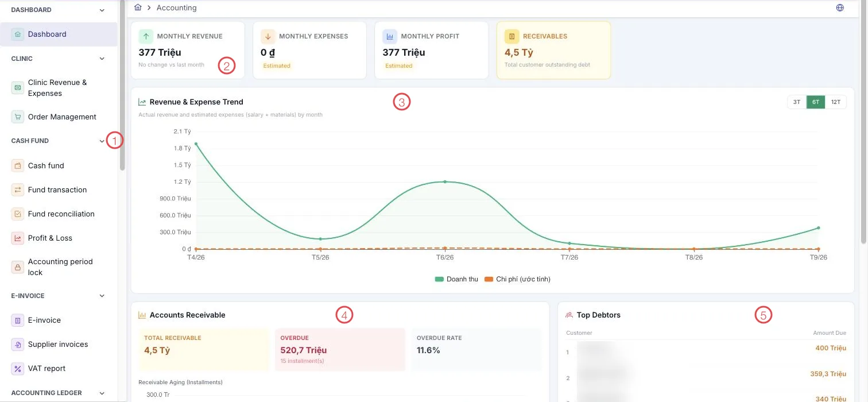Click the Supplier invoices icon
The height and width of the screenshot is (402, 868).
(18, 345)
